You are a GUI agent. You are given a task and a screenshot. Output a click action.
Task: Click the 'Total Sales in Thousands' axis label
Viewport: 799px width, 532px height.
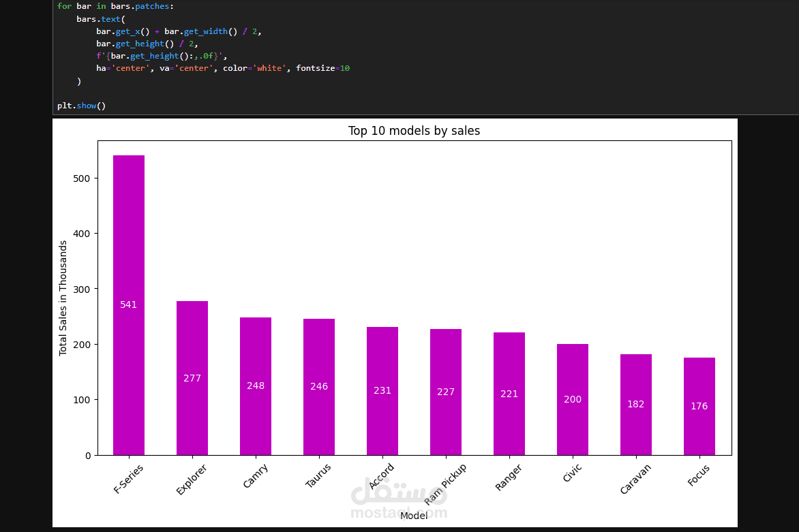[x=63, y=298]
